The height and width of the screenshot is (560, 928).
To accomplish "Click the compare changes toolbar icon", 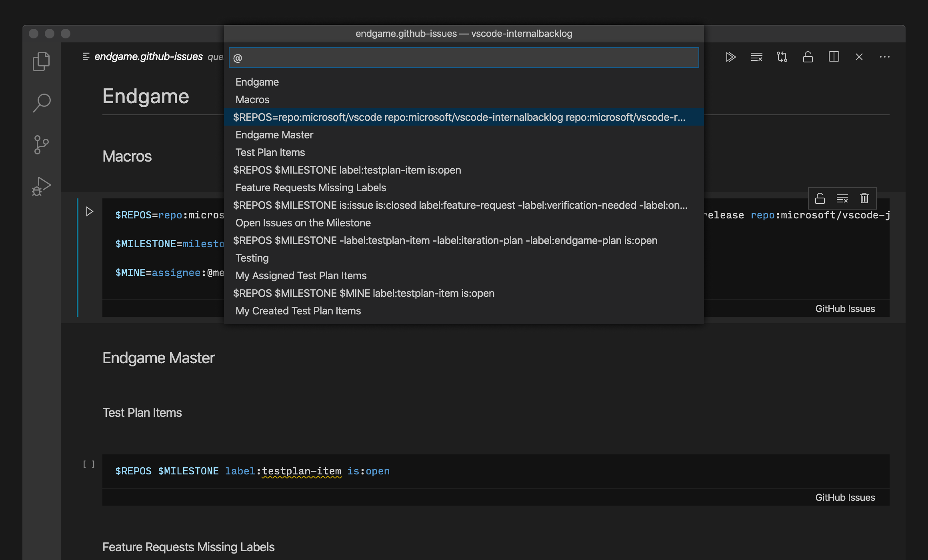I will tap(782, 57).
